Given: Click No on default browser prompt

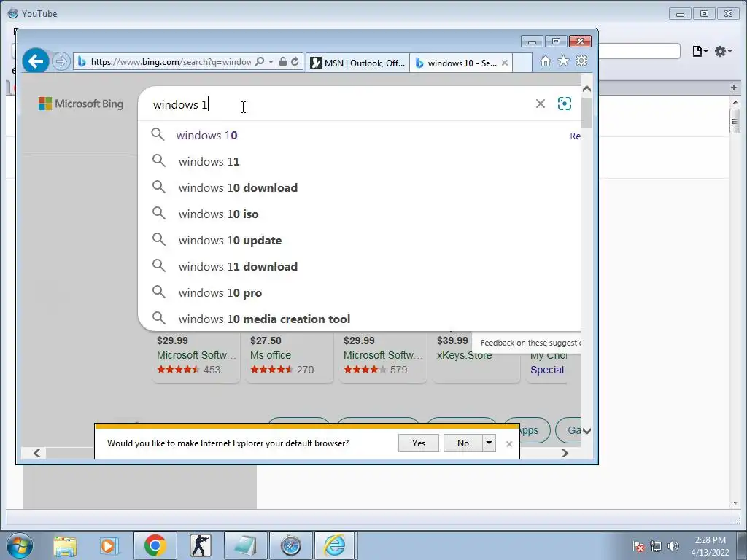Looking at the screenshot, I should [x=462, y=443].
